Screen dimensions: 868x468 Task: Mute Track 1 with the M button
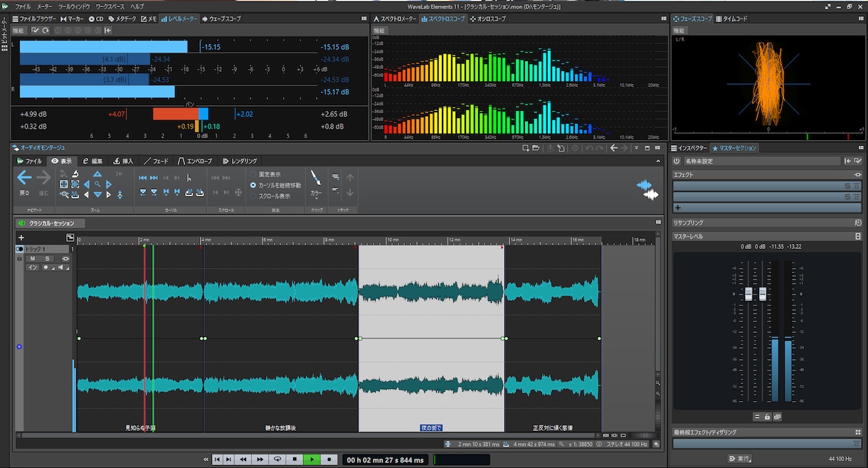pyautogui.click(x=32, y=258)
